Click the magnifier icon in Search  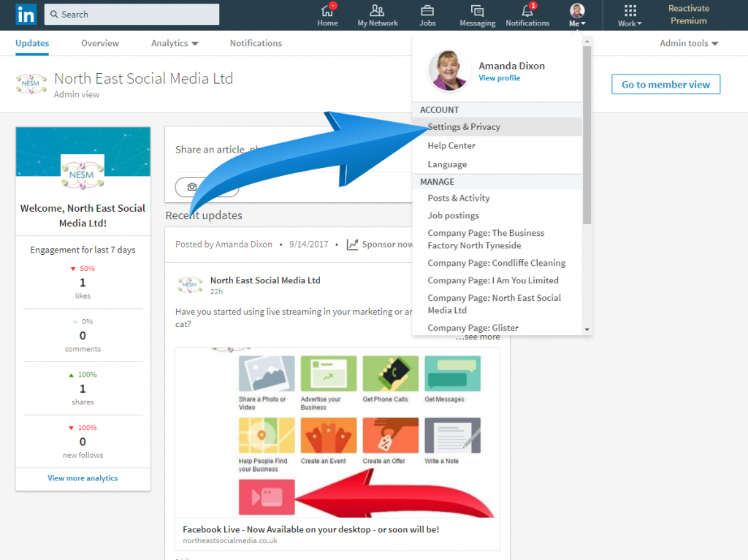[54, 15]
